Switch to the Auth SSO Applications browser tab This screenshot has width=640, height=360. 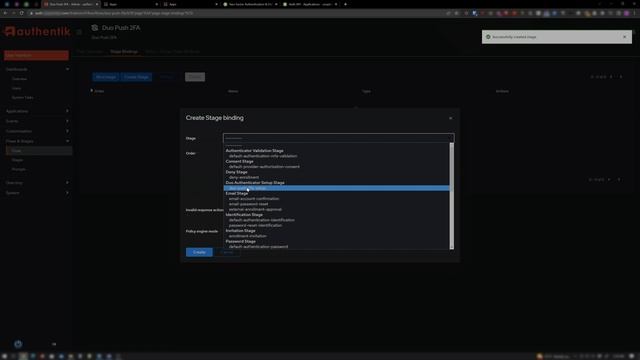click(311, 4)
